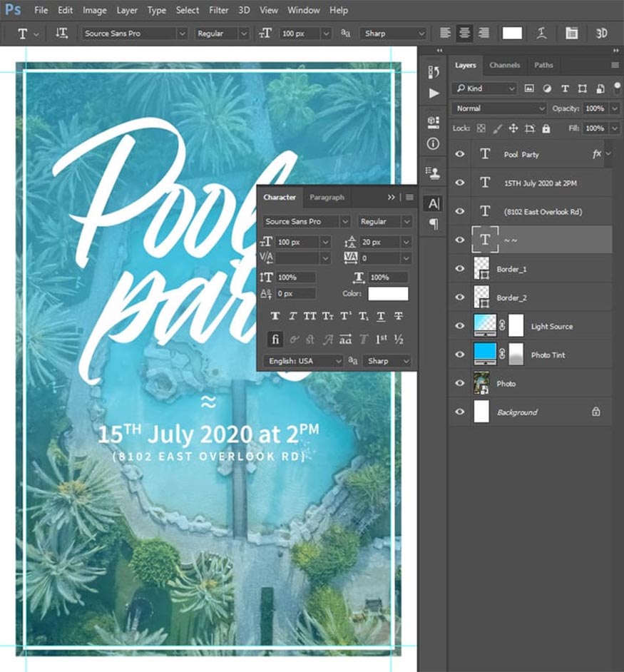Image resolution: width=624 pixels, height=672 pixels.
Task: Expand Pool Party layer effects arrow
Action: [x=609, y=154]
